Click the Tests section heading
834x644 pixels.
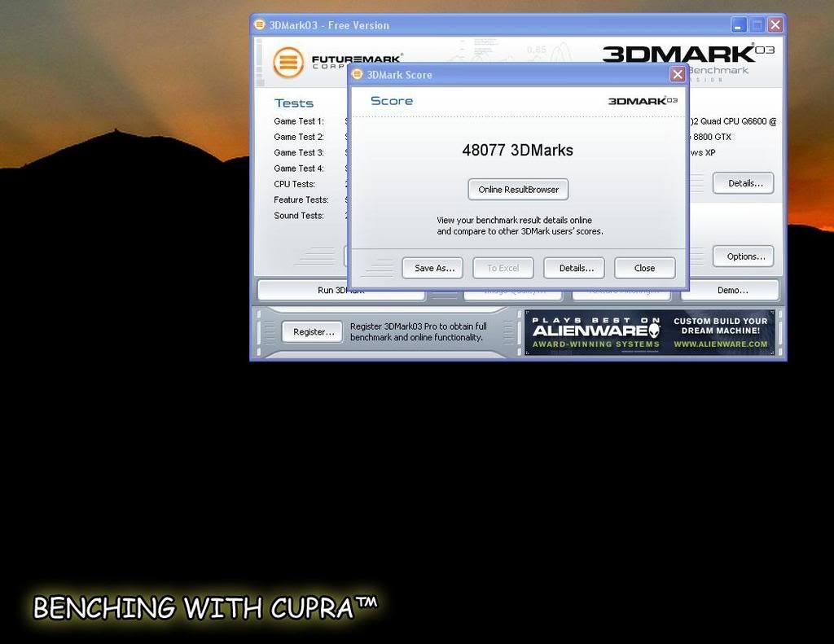(x=293, y=103)
